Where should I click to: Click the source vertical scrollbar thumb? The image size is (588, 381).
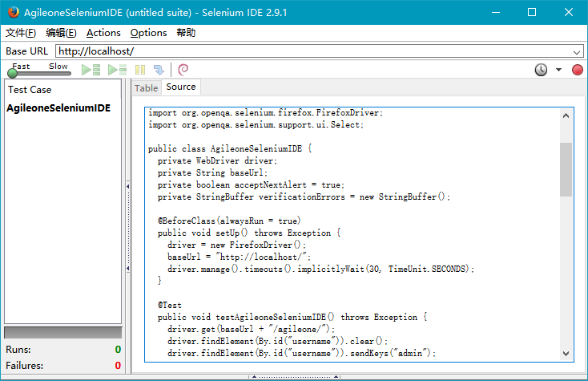pyautogui.click(x=566, y=169)
